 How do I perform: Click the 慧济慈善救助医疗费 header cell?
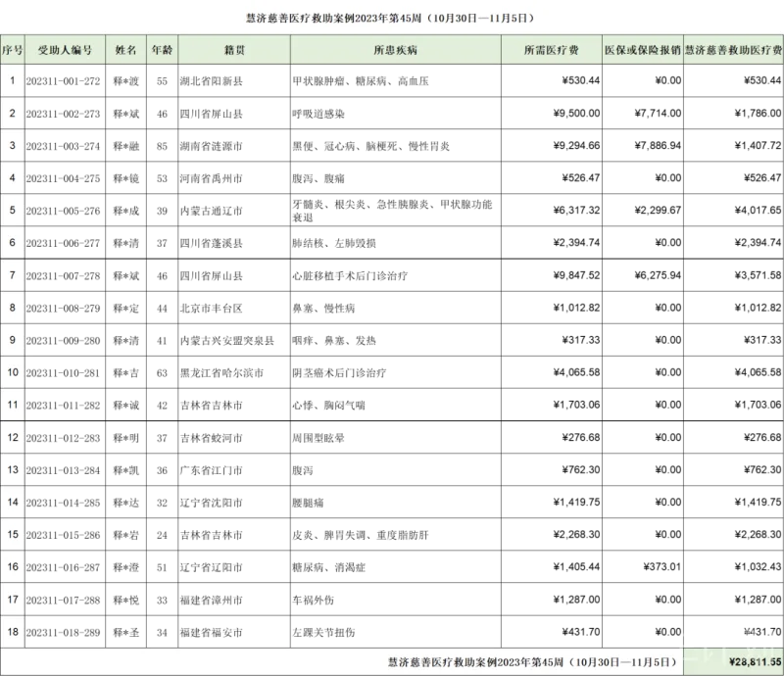click(x=733, y=49)
